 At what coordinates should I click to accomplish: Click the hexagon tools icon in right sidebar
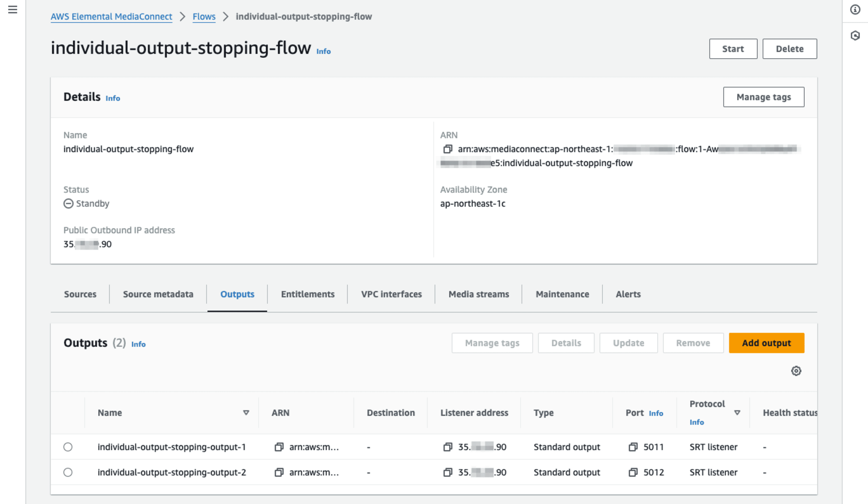click(855, 36)
